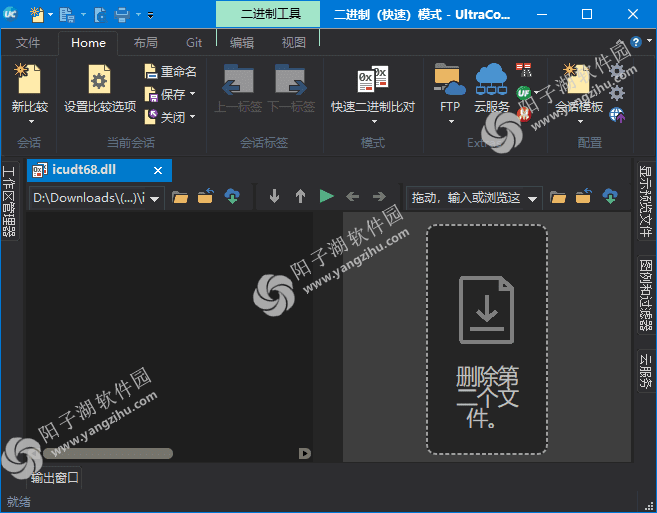
Task: Click the second file drop zone
Action: [487, 339]
